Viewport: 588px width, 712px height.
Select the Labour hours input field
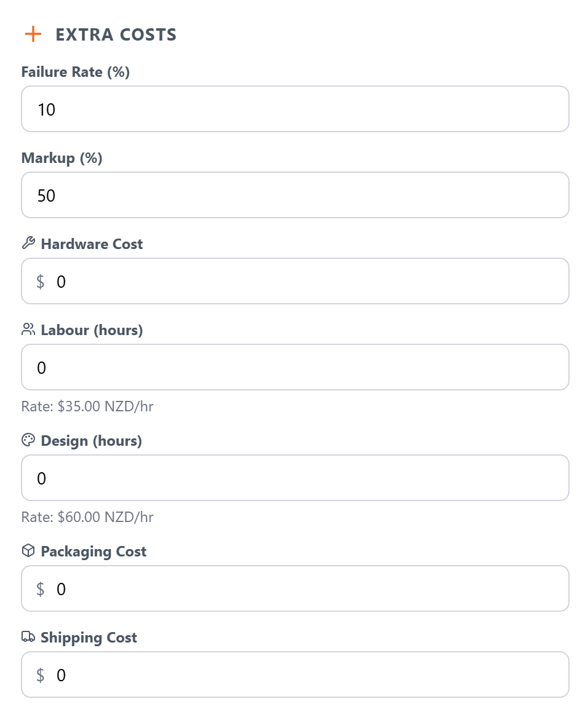click(295, 367)
